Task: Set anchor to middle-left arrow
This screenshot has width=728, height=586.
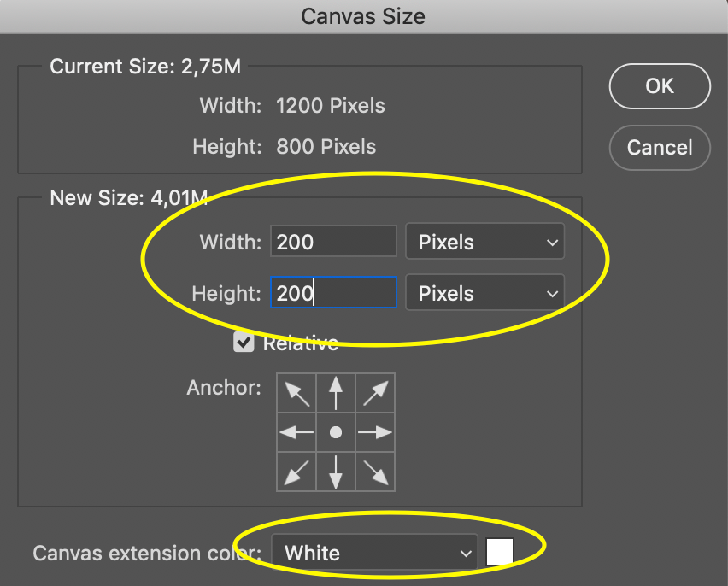Action: 296,432
